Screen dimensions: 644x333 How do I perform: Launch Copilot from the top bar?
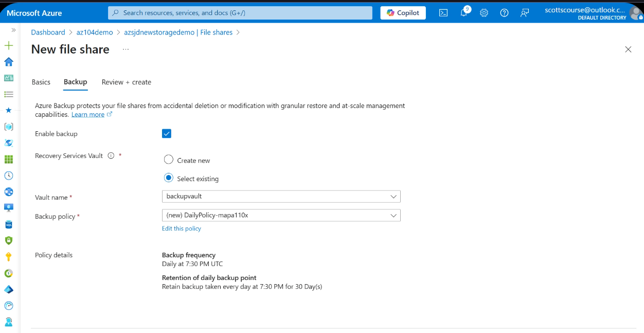(x=403, y=13)
